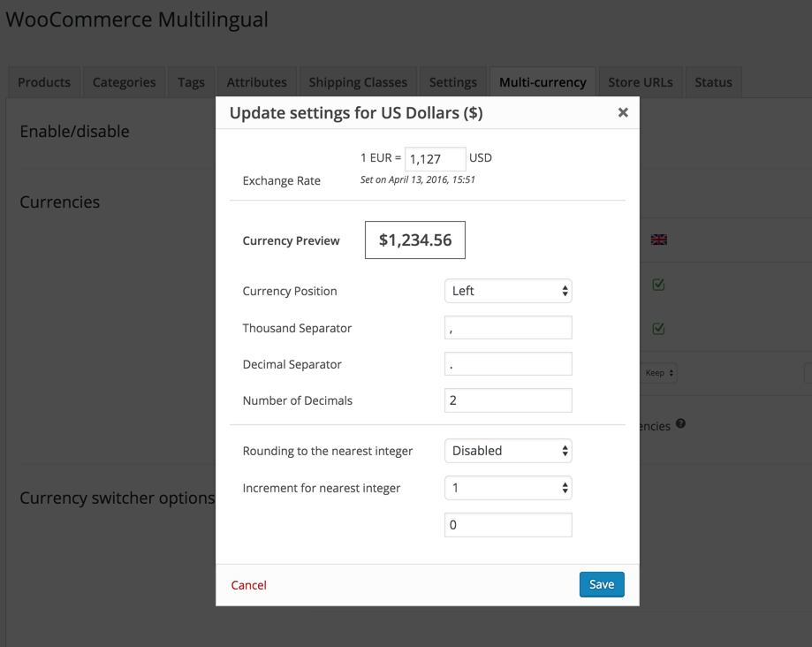This screenshot has height=647, width=812.
Task: Click the UK flag icon
Action: [659, 240]
